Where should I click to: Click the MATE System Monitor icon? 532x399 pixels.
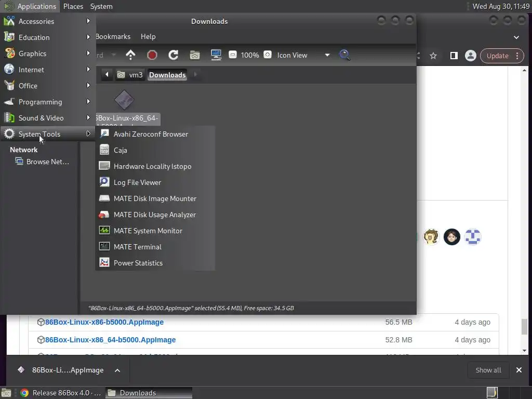click(x=104, y=230)
